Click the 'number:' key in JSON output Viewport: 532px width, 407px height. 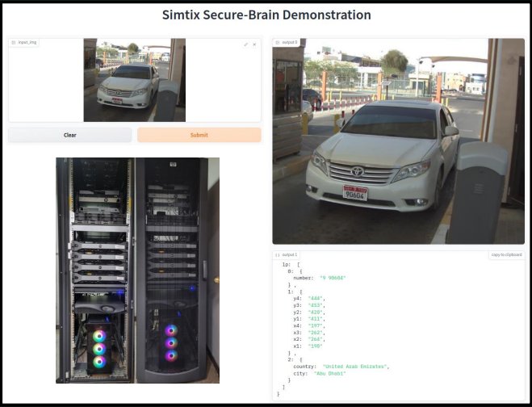pos(304,278)
